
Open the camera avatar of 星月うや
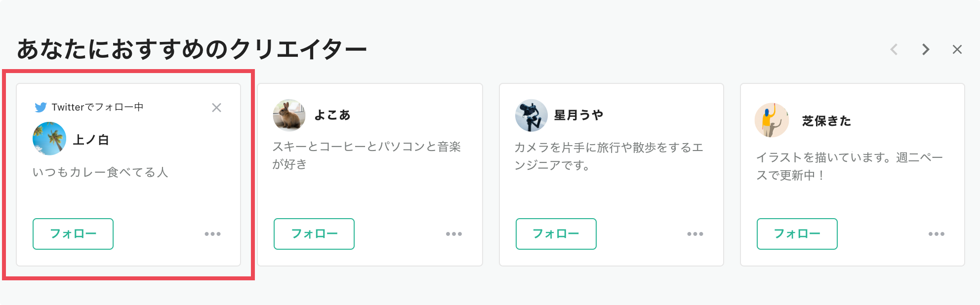click(531, 115)
